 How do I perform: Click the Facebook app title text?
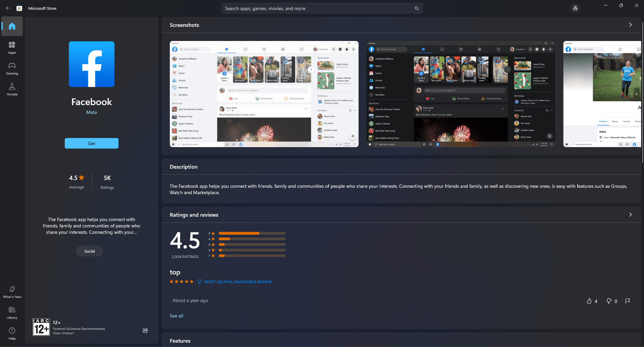pos(92,102)
